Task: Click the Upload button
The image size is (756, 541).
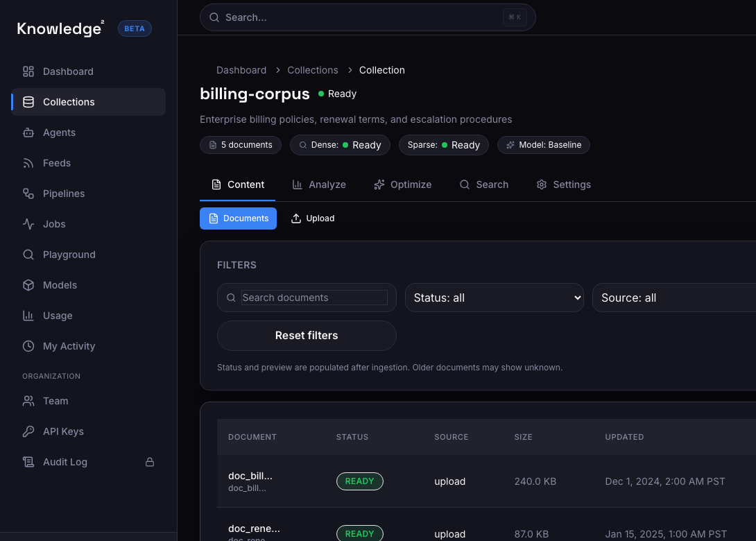Action: 312,218
